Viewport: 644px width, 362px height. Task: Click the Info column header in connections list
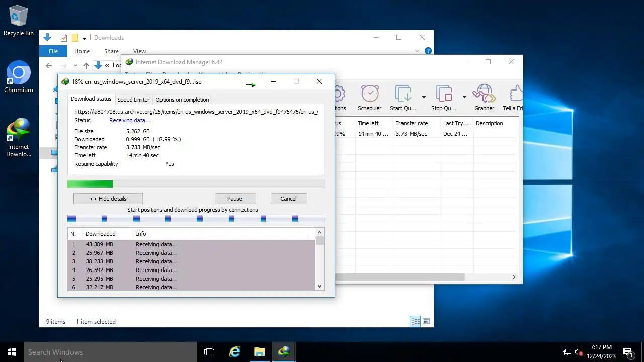click(221, 234)
